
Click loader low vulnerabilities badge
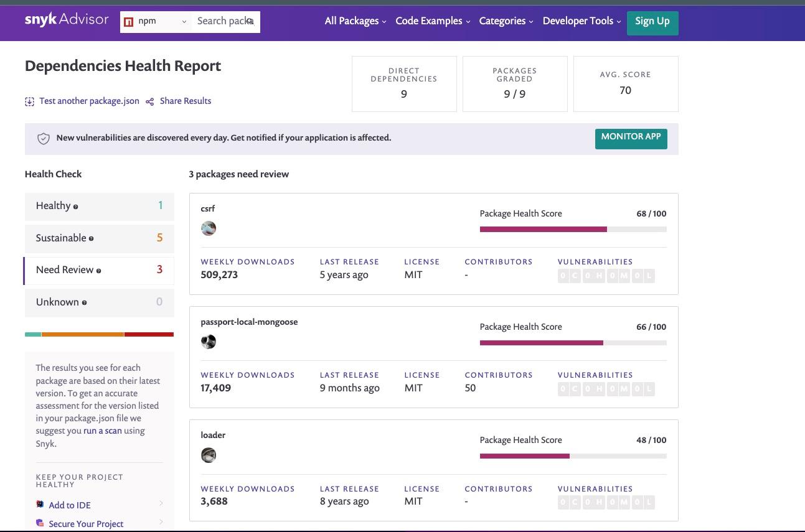click(643, 502)
